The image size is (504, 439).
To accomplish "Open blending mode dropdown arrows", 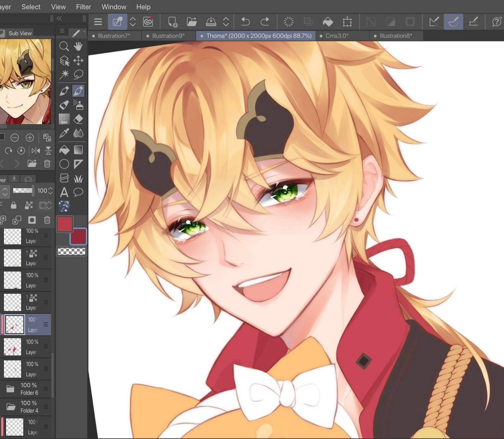I will (x=5, y=192).
